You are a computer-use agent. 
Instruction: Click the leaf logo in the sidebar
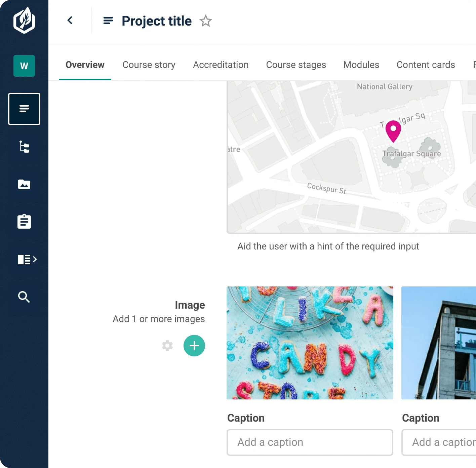coord(24,20)
